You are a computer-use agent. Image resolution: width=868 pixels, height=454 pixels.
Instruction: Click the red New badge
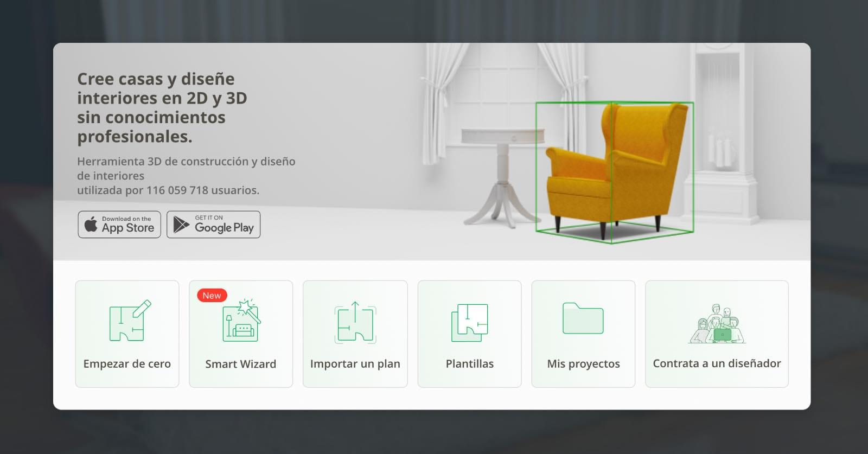tap(212, 296)
